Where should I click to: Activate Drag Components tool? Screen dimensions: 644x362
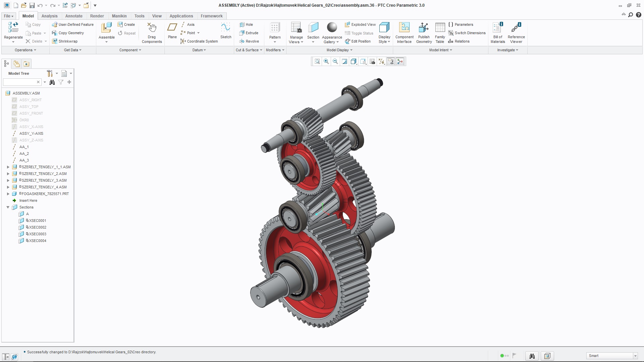pyautogui.click(x=152, y=28)
